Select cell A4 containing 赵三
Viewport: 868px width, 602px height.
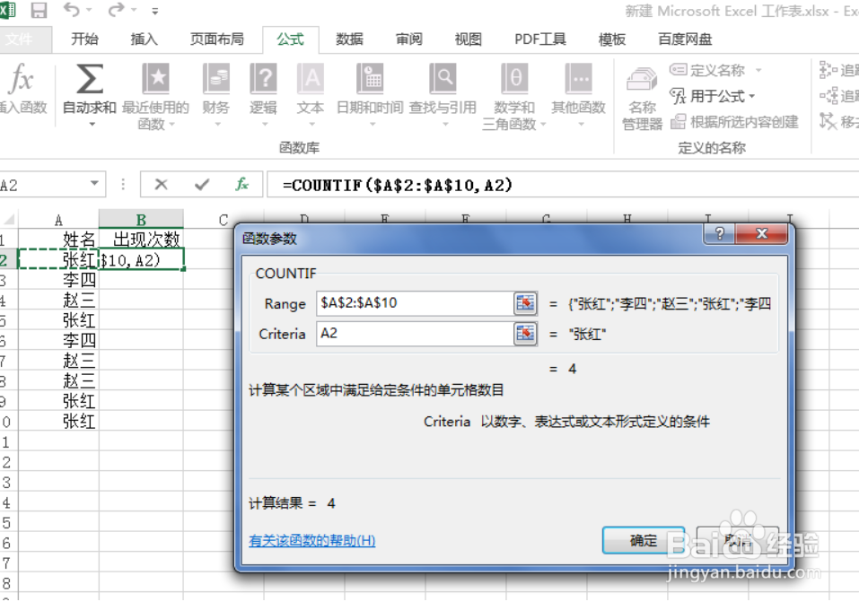(58, 300)
